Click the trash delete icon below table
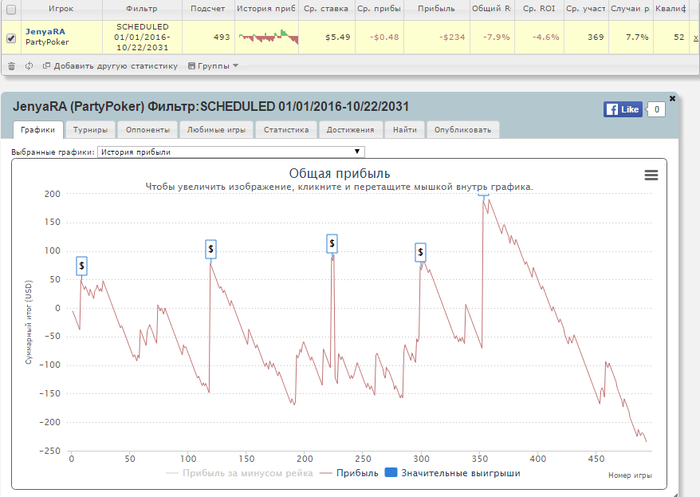The image size is (700, 497). tap(12, 66)
